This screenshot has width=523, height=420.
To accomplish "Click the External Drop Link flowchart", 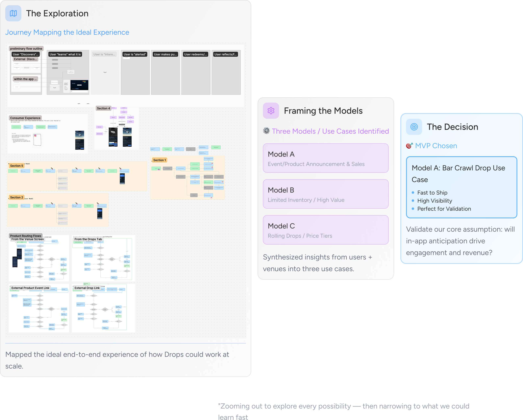I will 87,288.
